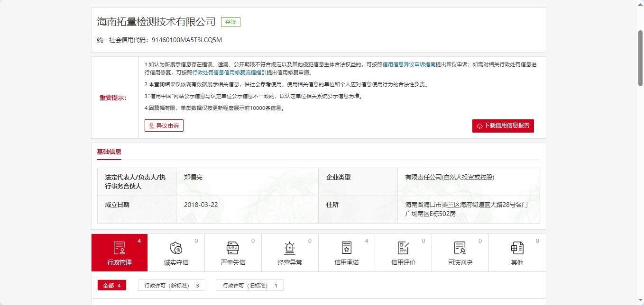Open the 经营异常 alarm icon

(x=290, y=248)
